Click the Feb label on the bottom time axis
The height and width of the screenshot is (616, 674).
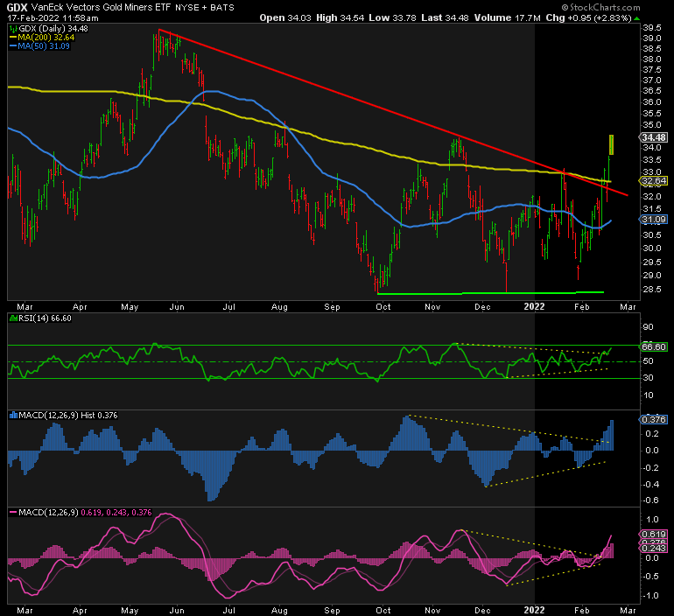582,611
